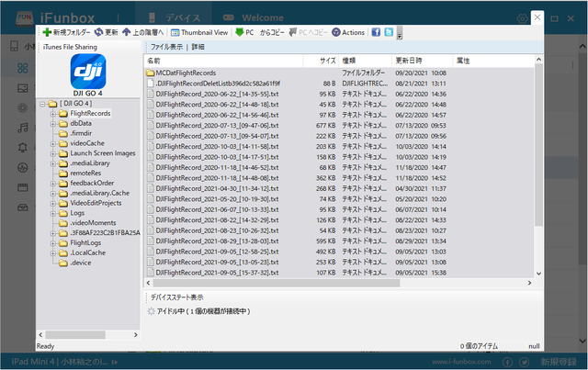Sort by the サイズ column header
Viewport: 588px width, 370px height.
coord(321,61)
